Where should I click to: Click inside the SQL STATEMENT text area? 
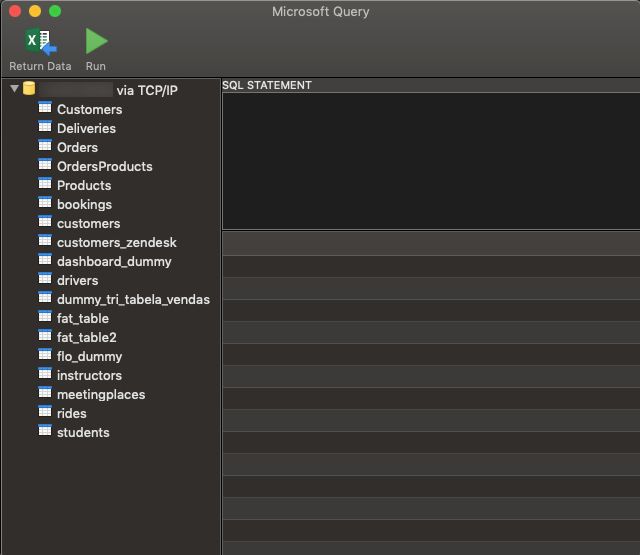point(431,161)
